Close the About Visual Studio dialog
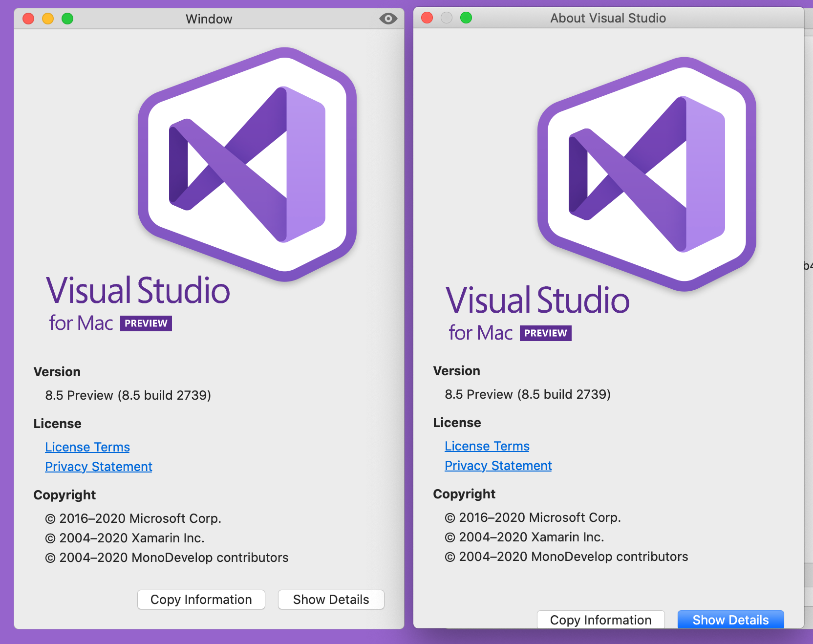The image size is (813, 644). coord(427,18)
